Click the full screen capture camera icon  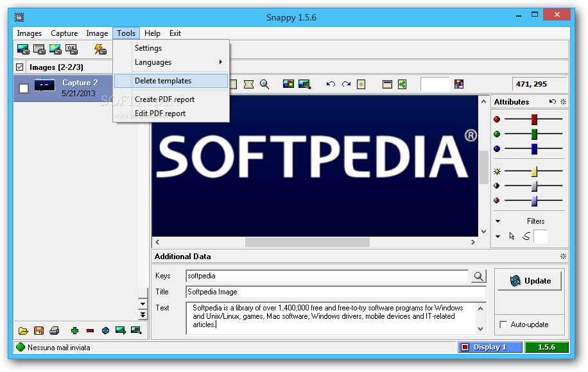[x=23, y=49]
